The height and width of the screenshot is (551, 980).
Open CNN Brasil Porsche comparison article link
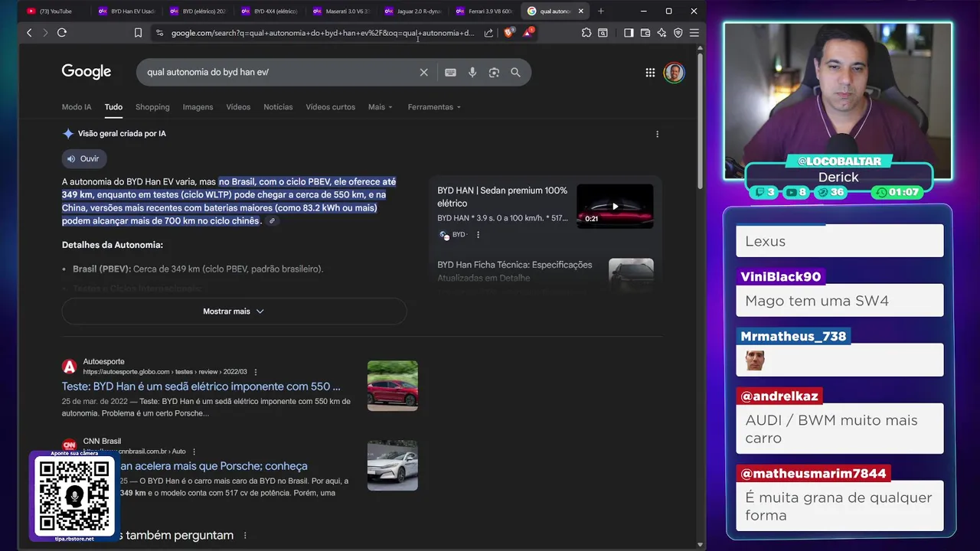pyautogui.click(x=213, y=466)
